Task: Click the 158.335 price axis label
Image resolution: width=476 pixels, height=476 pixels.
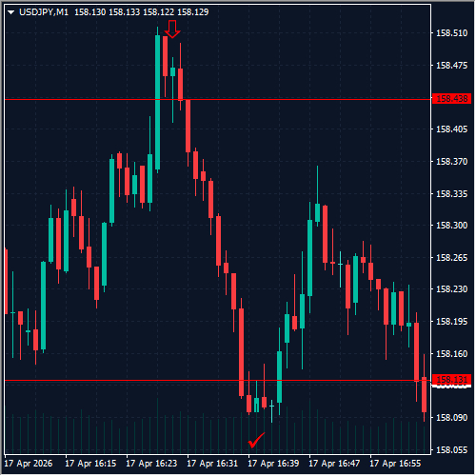Action: 451,193
